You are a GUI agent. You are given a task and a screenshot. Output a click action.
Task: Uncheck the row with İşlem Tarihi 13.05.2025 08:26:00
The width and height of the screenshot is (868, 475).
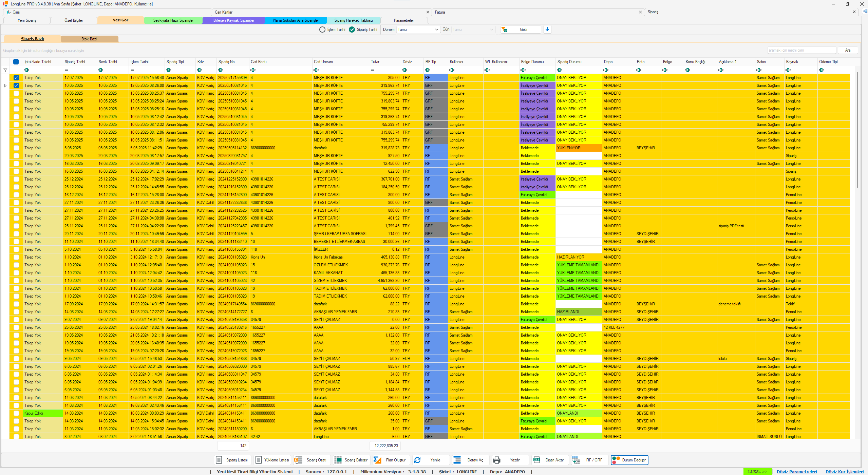point(16,85)
